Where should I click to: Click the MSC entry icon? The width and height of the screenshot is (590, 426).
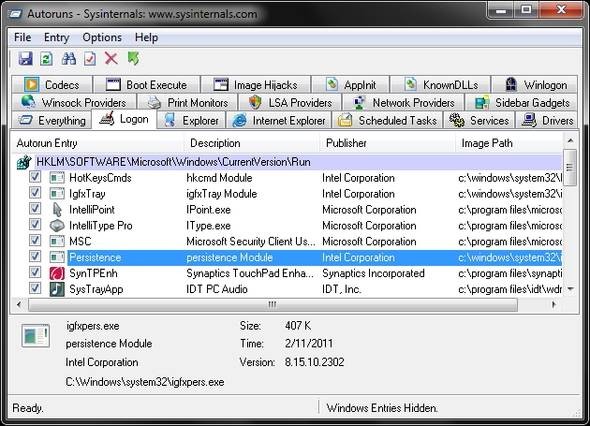57,241
